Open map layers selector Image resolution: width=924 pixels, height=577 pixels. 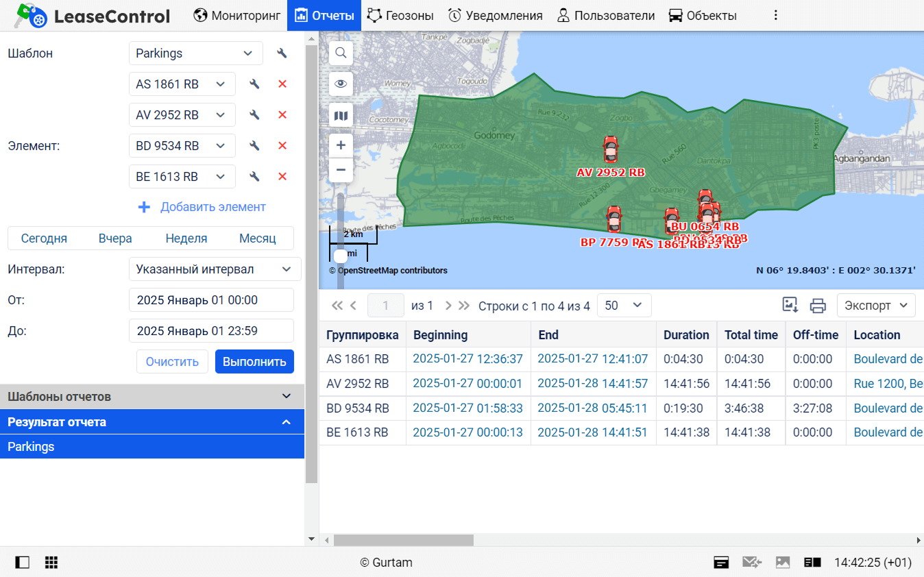(341, 116)
